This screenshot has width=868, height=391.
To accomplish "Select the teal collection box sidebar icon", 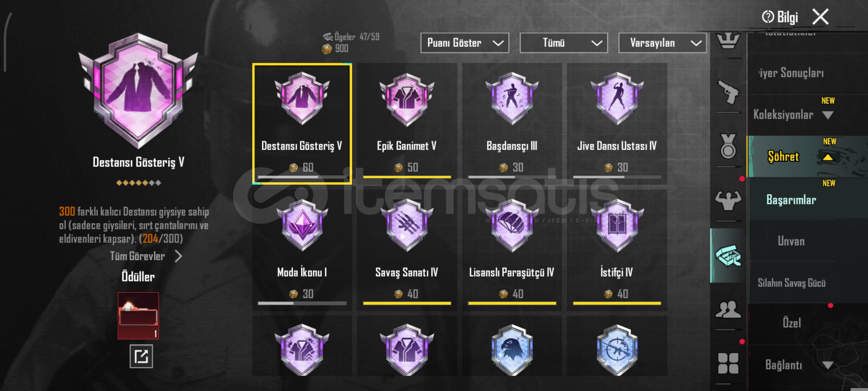I will pyautogui.click(x=728, y=255).
